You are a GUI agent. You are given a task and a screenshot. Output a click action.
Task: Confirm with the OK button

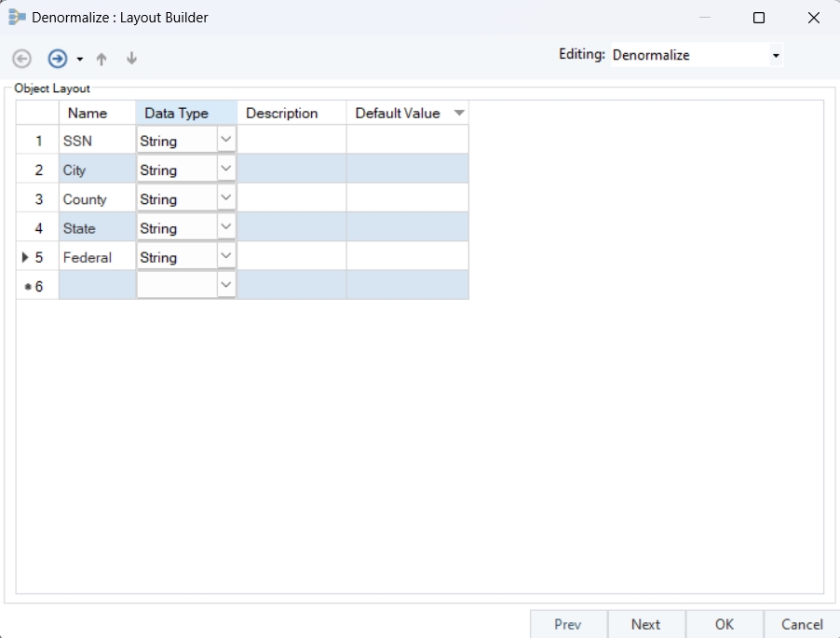(725, 624)
